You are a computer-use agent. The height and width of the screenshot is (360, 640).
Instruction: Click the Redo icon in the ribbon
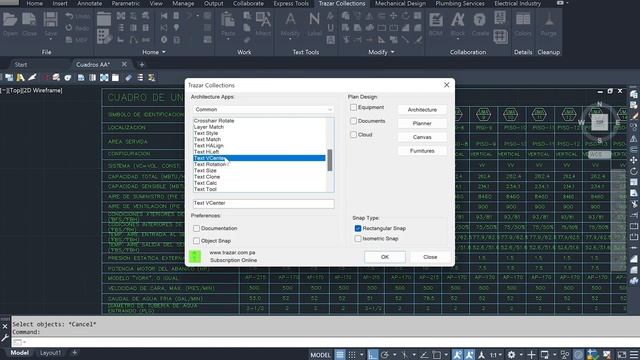(69, 28)
